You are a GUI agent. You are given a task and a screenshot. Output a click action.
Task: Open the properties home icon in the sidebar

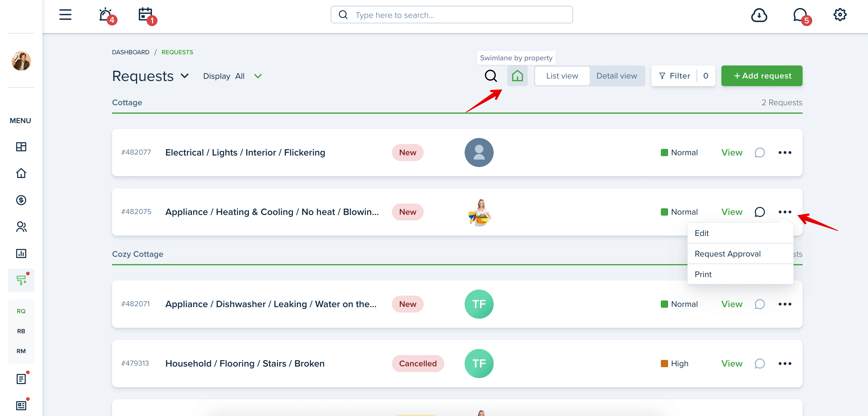click(21, 173)
